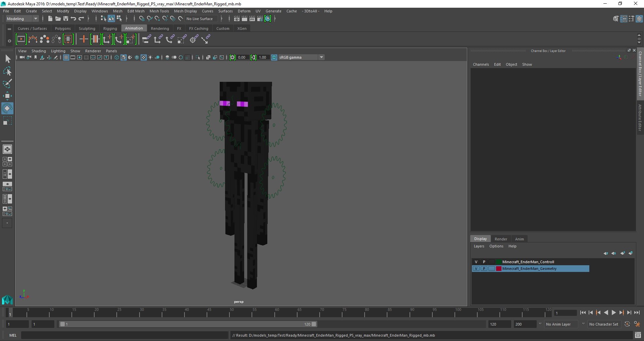The image size is (644, 341).
Task: Click the Script Editor icon
Action: click(x=638, y=335)
